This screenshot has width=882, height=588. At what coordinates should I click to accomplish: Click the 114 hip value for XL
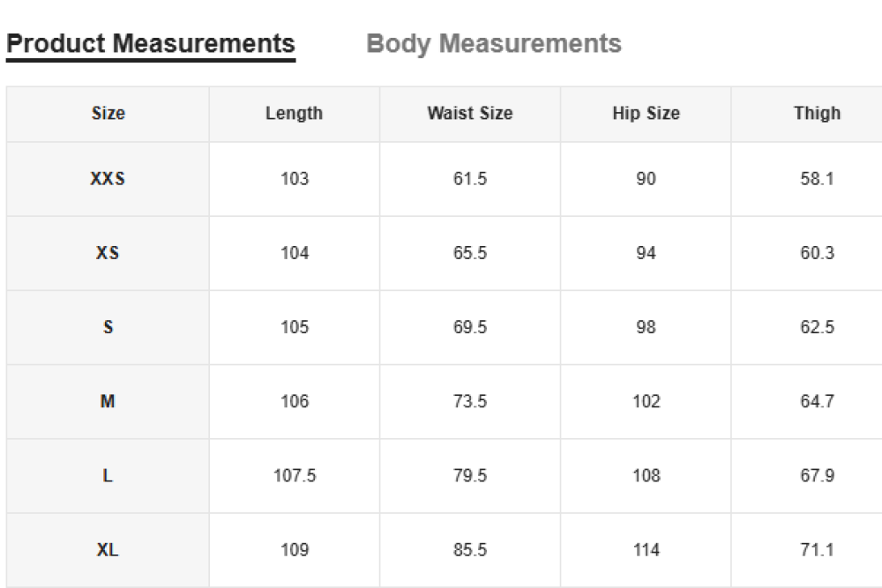[646, 550]
